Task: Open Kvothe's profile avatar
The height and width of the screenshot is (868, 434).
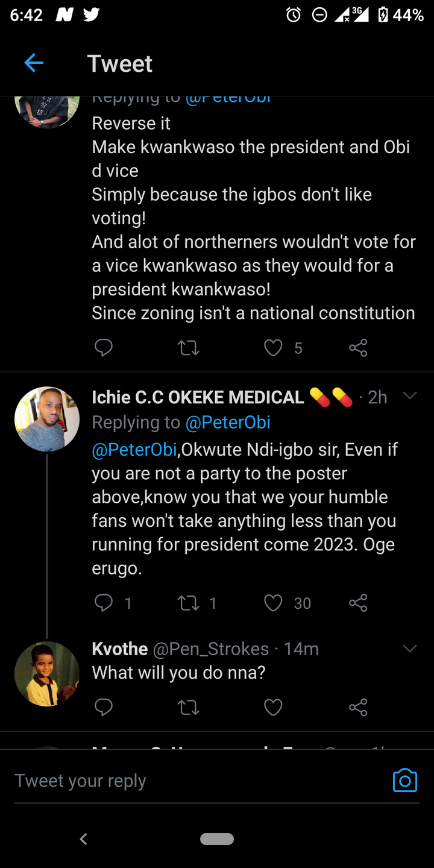Action: pyautogui.click(x=47, y=673)
